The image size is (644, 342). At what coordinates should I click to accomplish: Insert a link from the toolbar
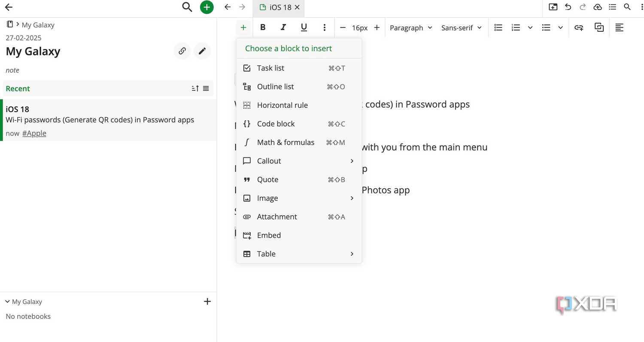tap(579, 27)
